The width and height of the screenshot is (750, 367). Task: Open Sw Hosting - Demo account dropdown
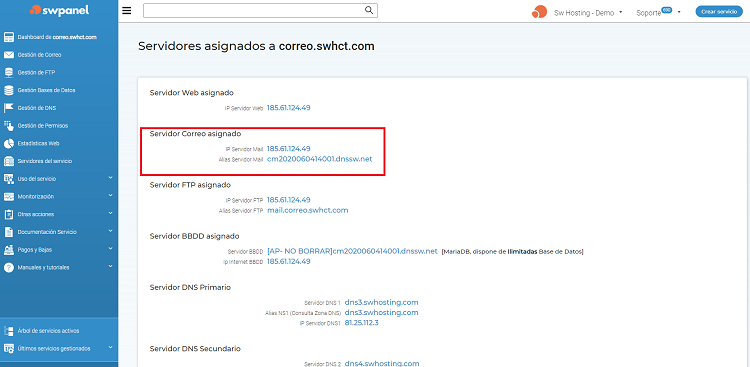[x=588, y=13]
